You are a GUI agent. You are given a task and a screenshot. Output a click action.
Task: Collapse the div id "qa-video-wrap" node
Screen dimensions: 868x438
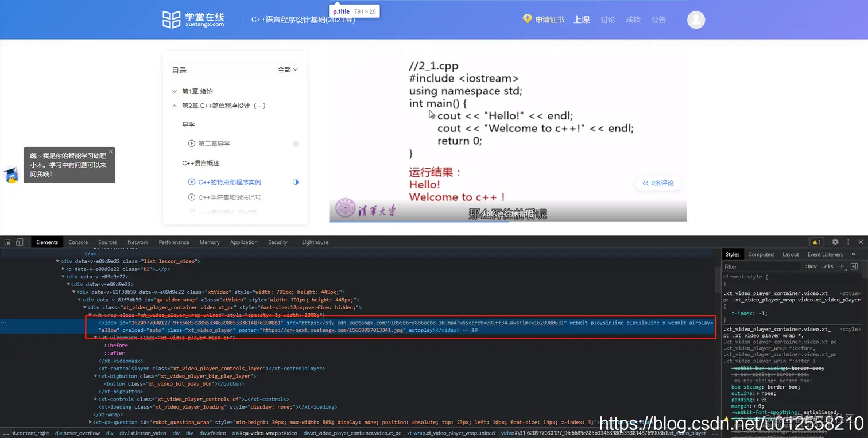click(x=79, y=300)
